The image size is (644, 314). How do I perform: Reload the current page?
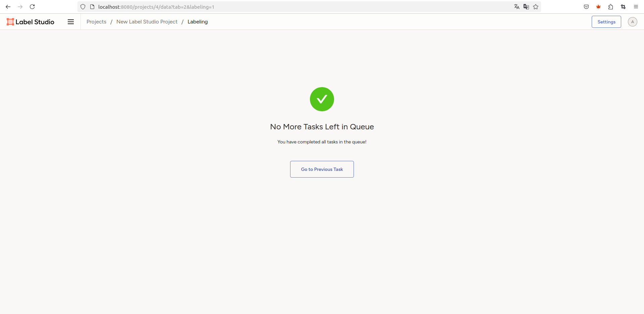[32, 7]
